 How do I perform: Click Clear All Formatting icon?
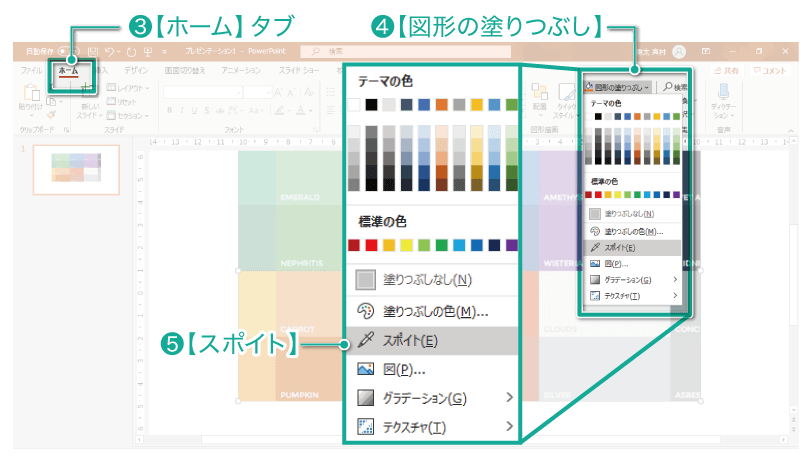(309, 93)
